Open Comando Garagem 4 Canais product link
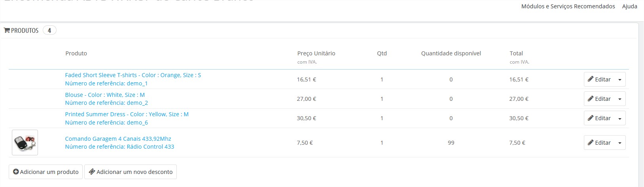The width and height of the screenshot is (644, 187). (118, 139)
